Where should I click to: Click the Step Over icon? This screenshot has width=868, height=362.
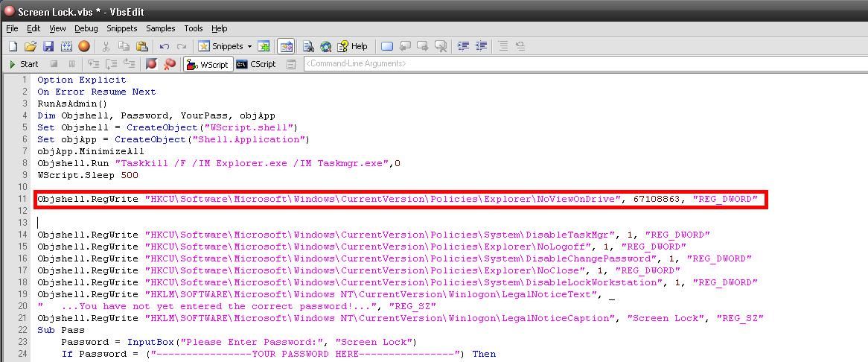click(111, 64)
